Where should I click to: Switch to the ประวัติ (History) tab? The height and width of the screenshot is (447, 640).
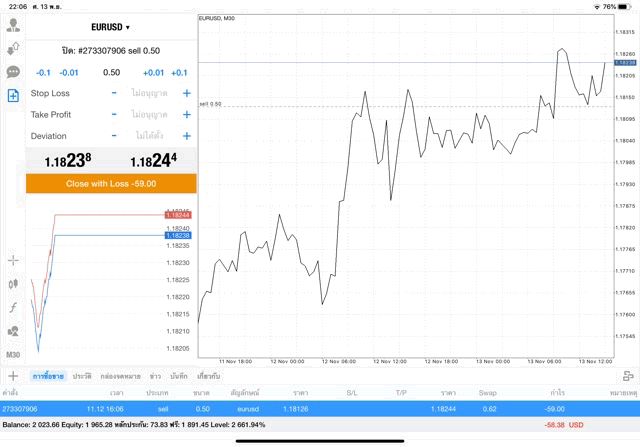point(82,376)
